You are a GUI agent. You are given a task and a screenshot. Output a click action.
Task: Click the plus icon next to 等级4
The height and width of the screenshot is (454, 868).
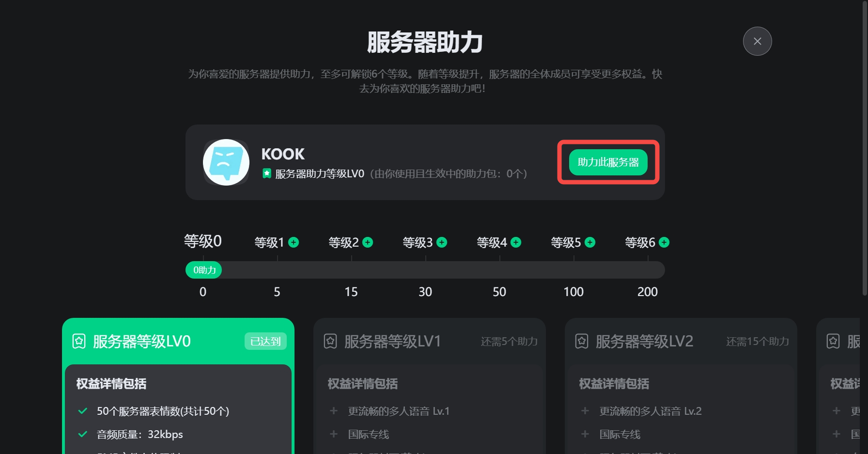[516, 242]
